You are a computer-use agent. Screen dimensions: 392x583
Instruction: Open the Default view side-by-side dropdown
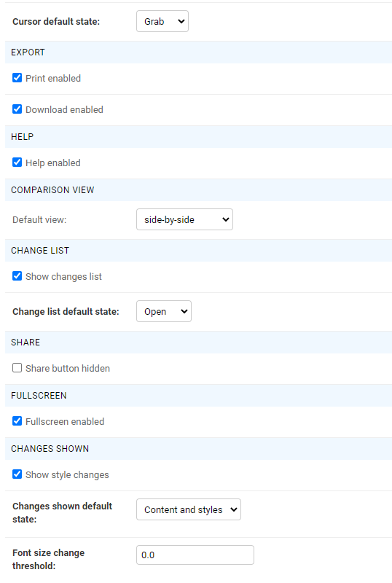coord(184,219)
